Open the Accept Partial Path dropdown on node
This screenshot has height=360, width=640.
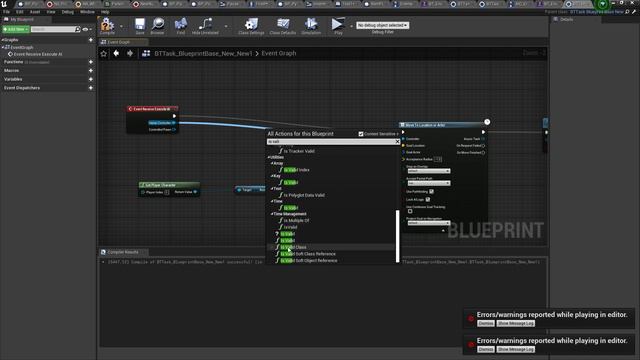tap(429, 183)
